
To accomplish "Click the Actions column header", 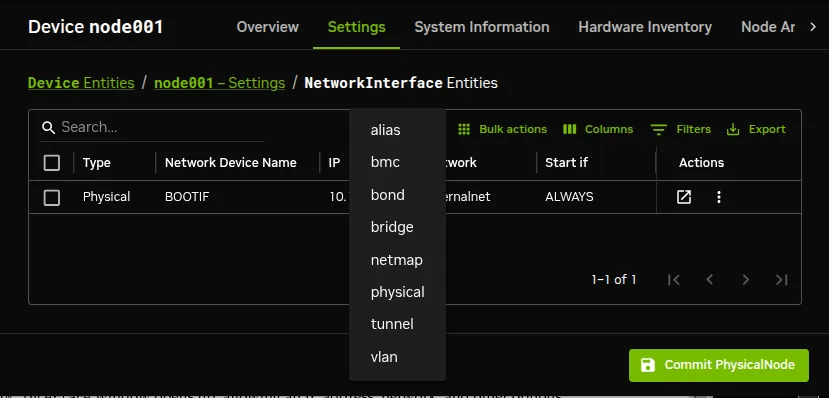I will 701,163.
